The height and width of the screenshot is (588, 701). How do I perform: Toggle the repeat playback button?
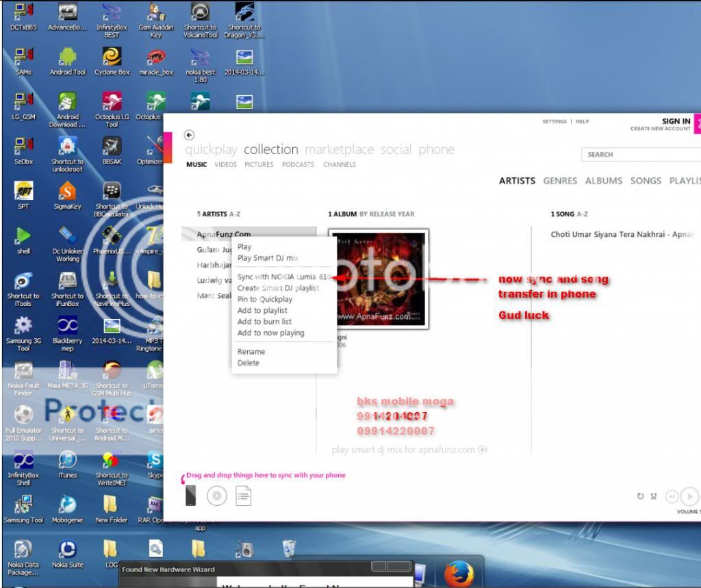tap(640, 496)
